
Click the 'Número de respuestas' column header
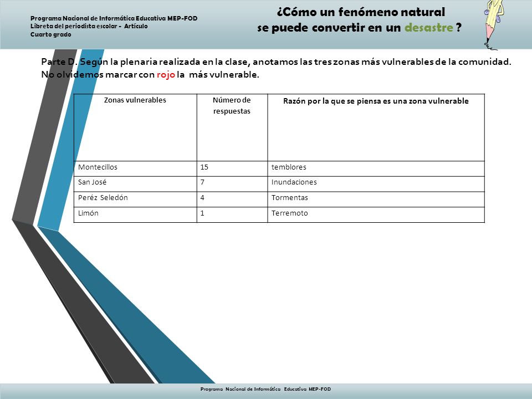coord(232,127)
